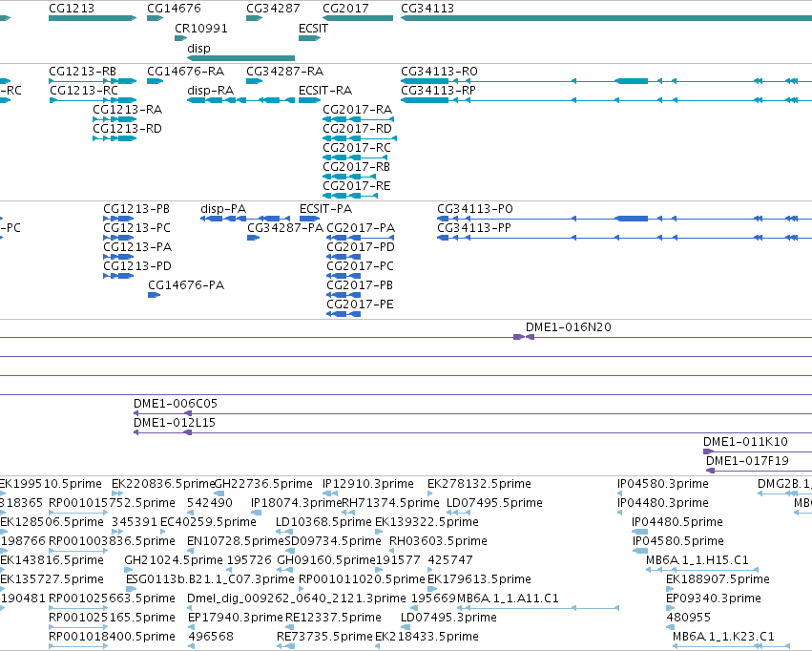Click transcript CG1213-RA label
Image resolution: width=812 pixels, height=651 pixels.
coord(128,109)
